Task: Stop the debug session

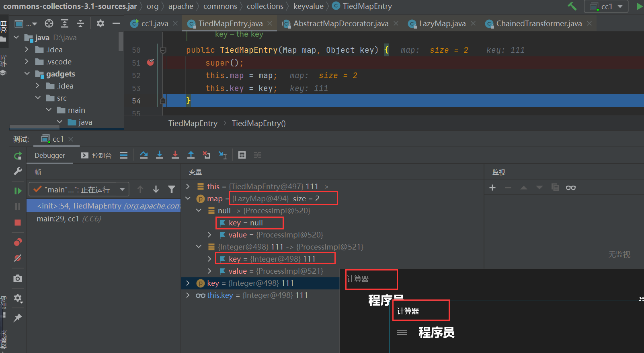Action: click(x=18, y=223)
